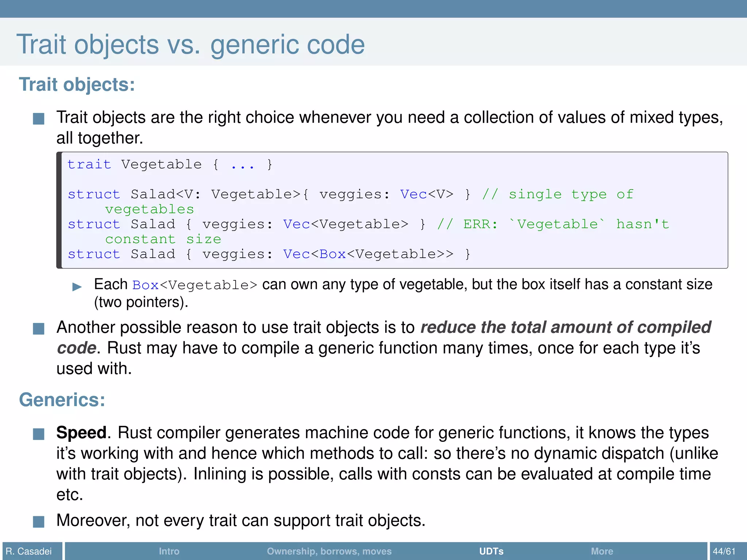
Task: Click the square bullet beside 'Moreover, not every'
Action: (39, 521)
